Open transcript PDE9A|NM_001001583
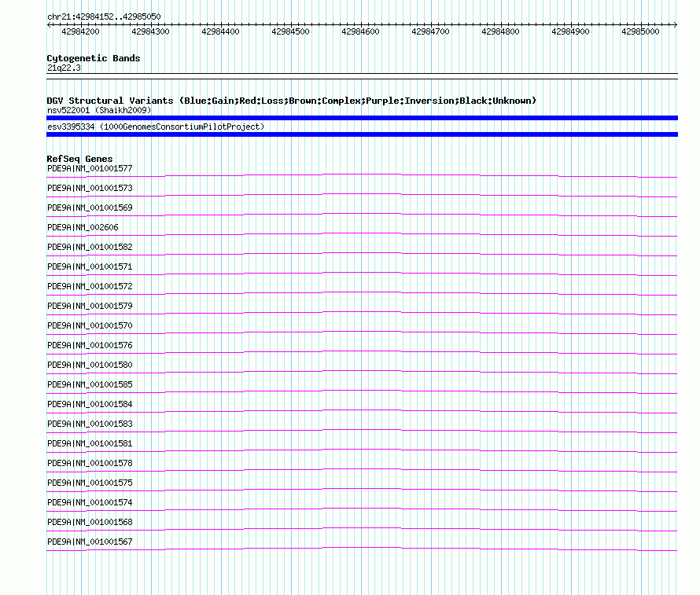Image resolution: width=700 pixels, height=595 pixels. 90,424
